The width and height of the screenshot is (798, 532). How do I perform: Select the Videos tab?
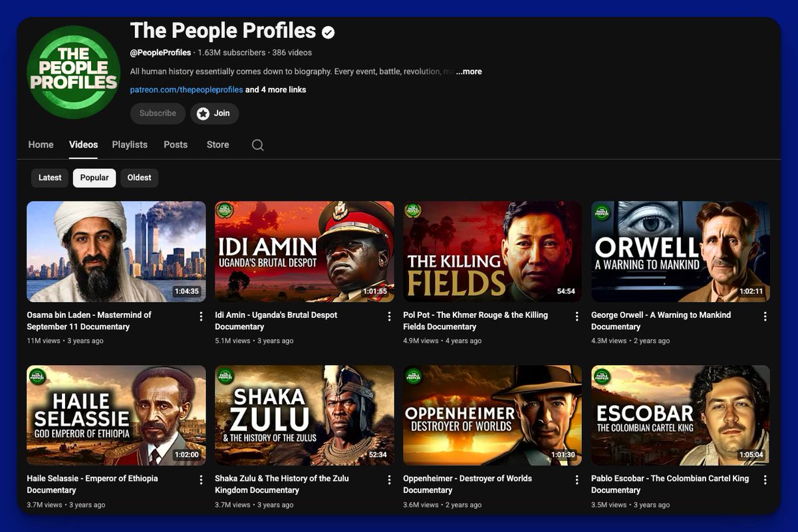(83, 144)
